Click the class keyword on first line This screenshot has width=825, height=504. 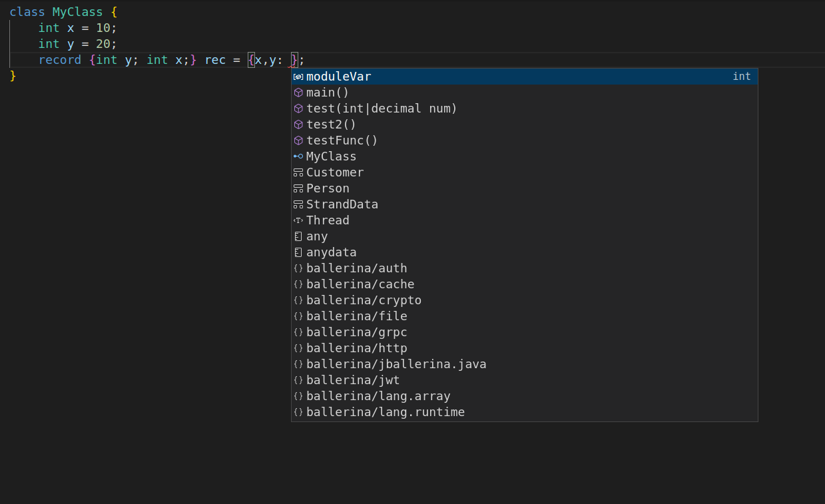pyautogui.click(x=27, y=12)
